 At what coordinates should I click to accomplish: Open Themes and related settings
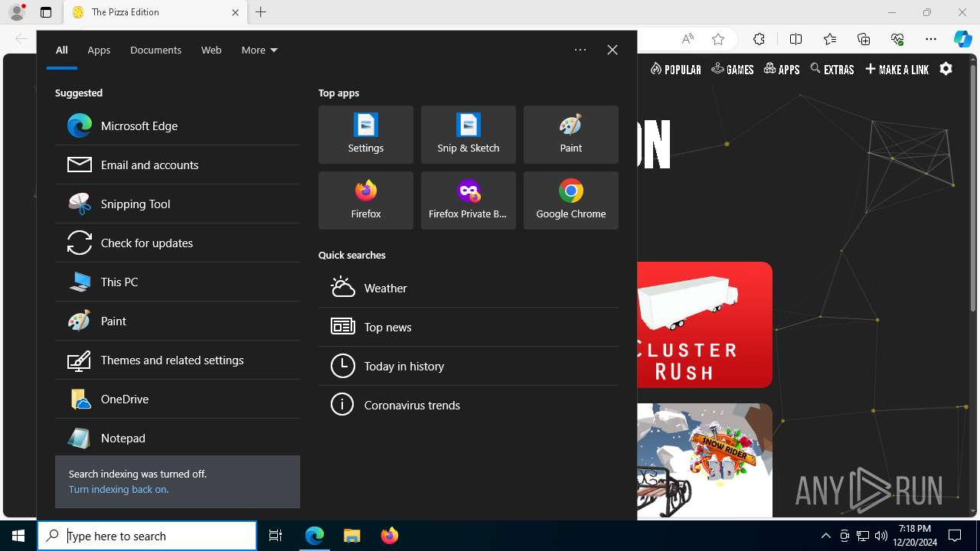[x=178, y=360]
